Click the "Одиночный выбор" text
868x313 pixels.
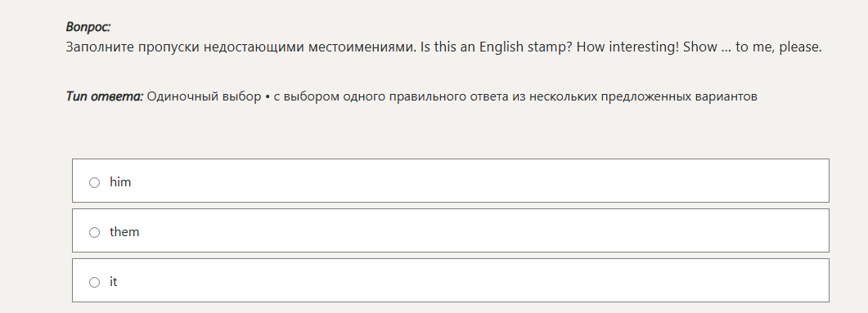[x=205, y=96]
